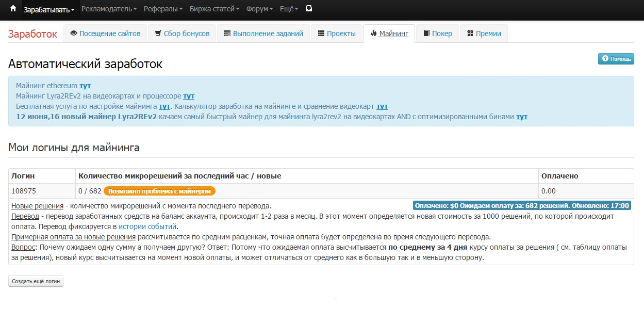Go to the Выполнение заданий tab
This screenshot has width=644, height=325.
(x=263, y=34)
